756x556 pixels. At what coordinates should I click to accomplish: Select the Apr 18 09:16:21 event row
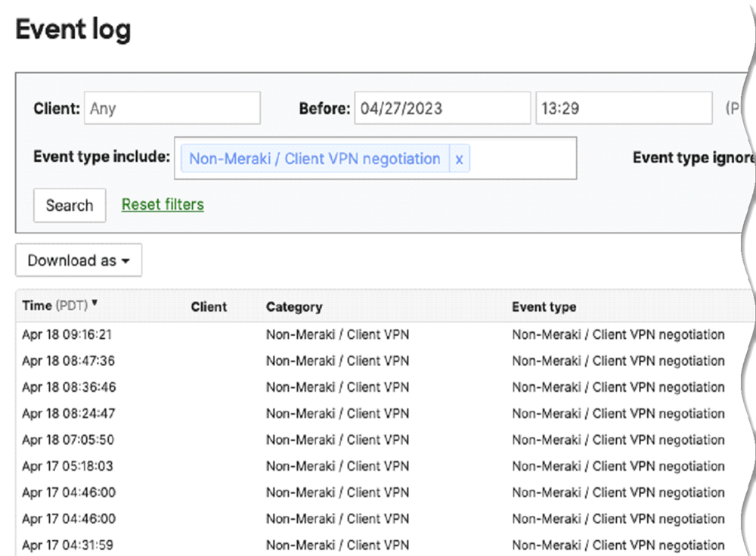tap(67, 334)
